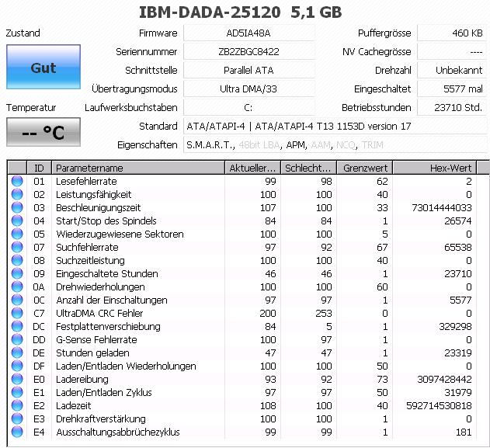This screenshot has height=448, width=490.
Task: Select the Stunden geladen hex value 23319
Action: coord(458,352)
